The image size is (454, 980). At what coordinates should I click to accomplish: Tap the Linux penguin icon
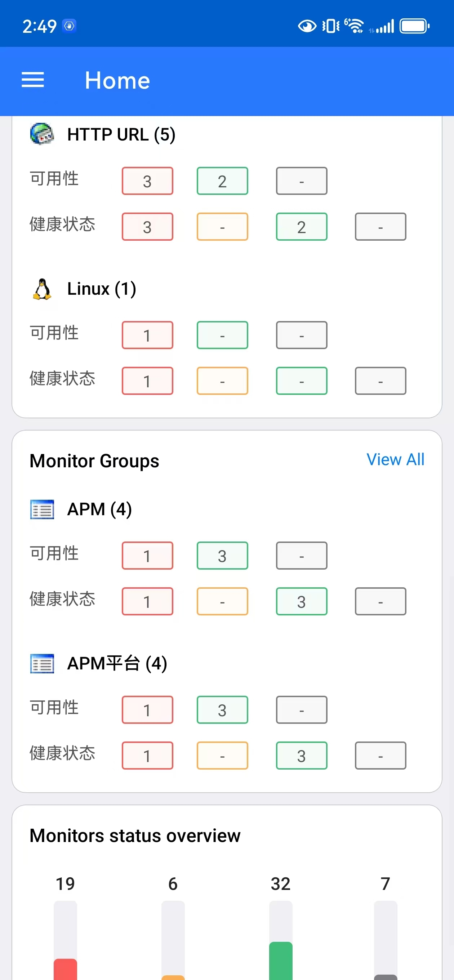pos(42,289)
